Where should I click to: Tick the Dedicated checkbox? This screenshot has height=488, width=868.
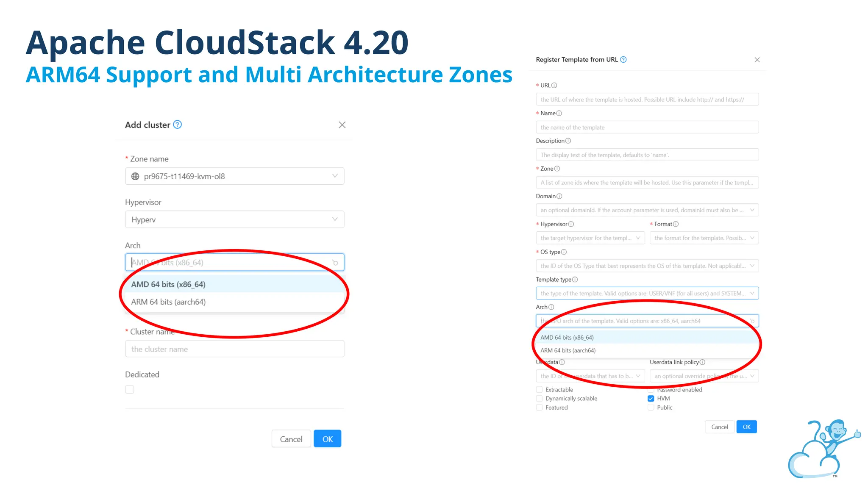(130, 389)
